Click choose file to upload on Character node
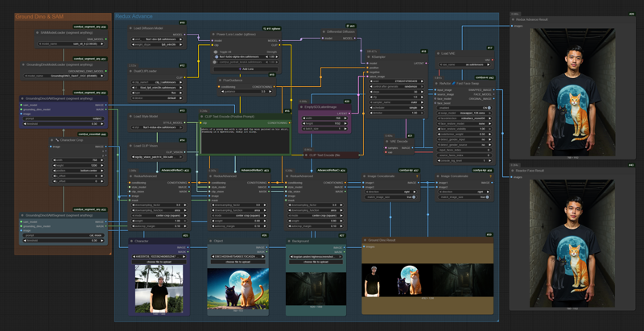The image size is (644, 331). coord(159,262)
